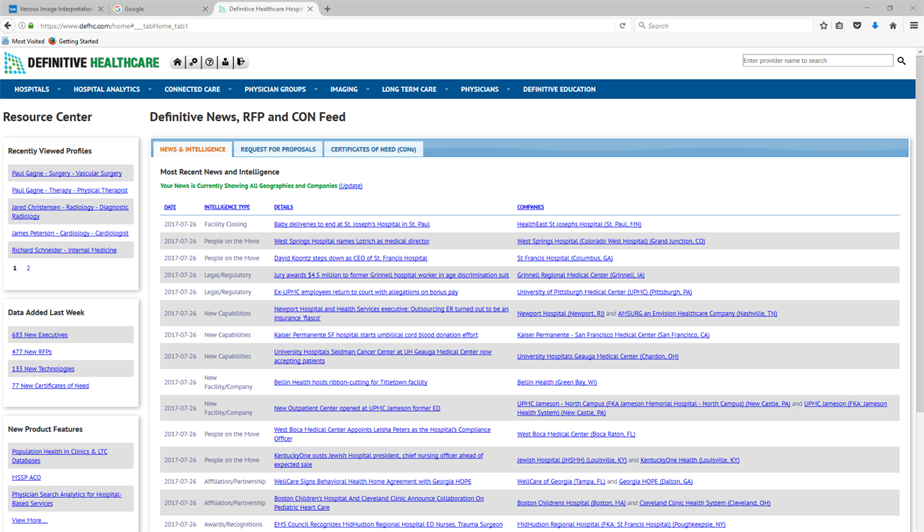Select the News & Intelligence tab
The image size is (924, 532).
coord(193,149)
